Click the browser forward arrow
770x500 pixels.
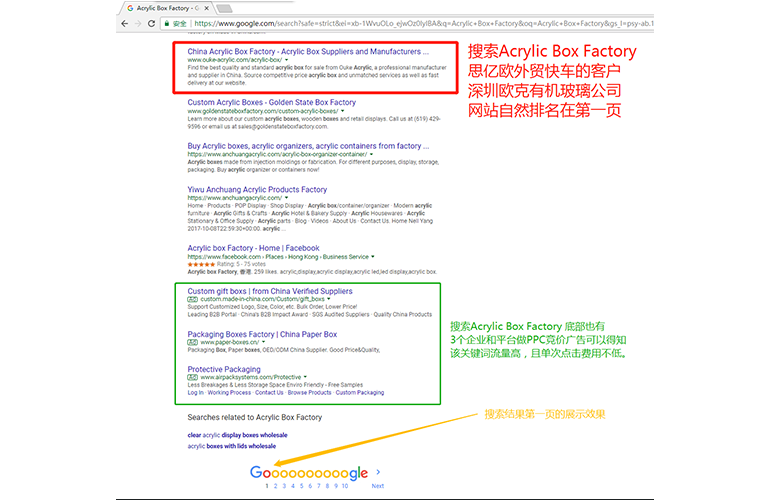[x=138, y=24]
